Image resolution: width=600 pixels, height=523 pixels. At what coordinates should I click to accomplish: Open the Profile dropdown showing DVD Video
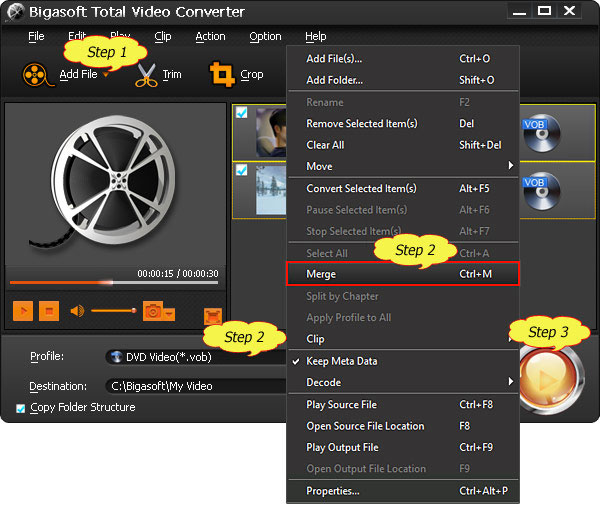coord(196,357)
